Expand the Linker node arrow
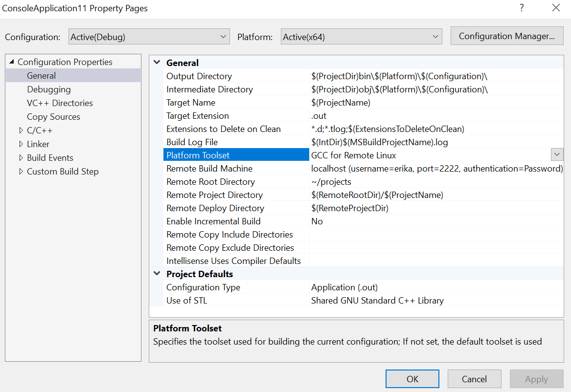The image size is (571, 392). [x=21, y=144]
